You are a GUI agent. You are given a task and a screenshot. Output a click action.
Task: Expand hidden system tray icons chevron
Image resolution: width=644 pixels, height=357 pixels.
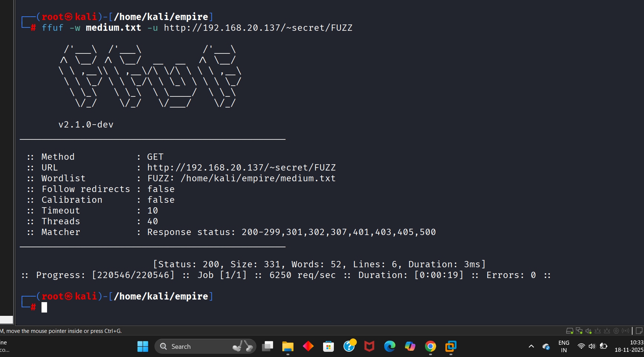(531, 346)
